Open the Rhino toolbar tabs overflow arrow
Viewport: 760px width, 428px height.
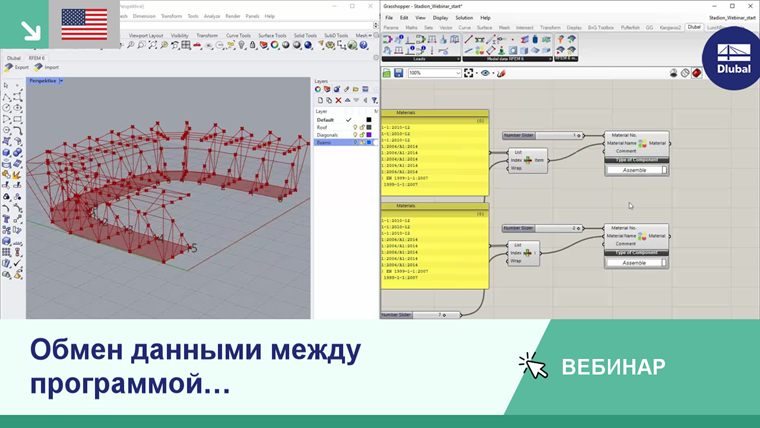370,35
